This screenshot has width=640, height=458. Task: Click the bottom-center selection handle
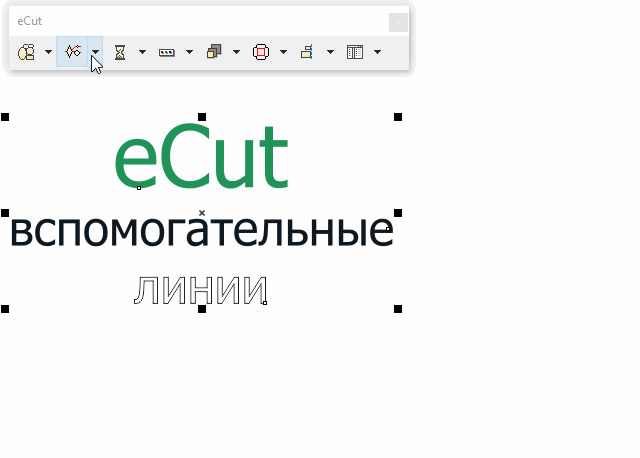[202, 309]
